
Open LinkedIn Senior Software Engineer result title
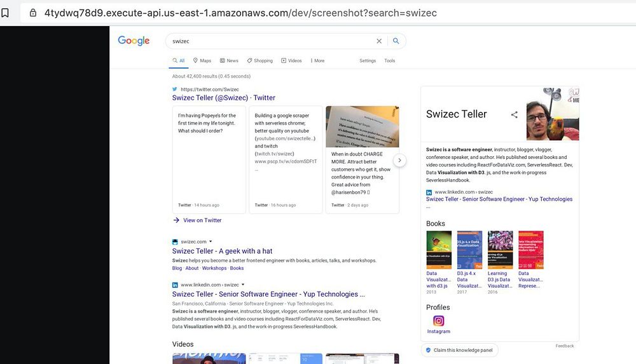(268, 294)
